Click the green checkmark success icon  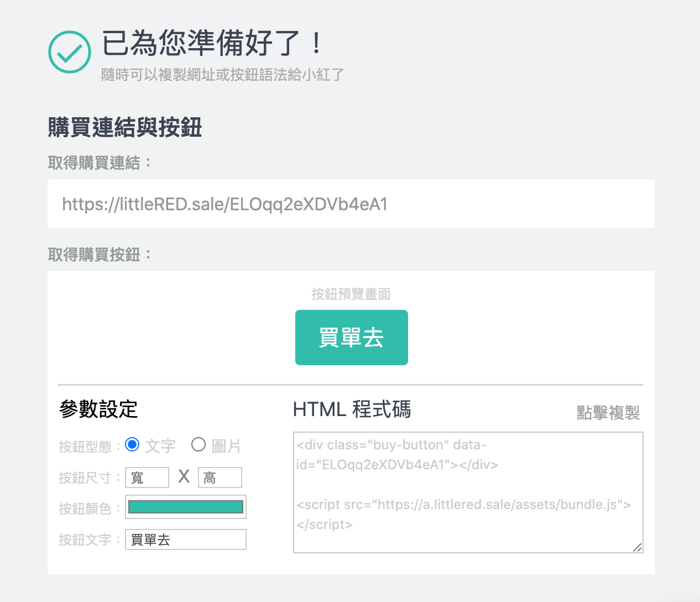[70, 52]
